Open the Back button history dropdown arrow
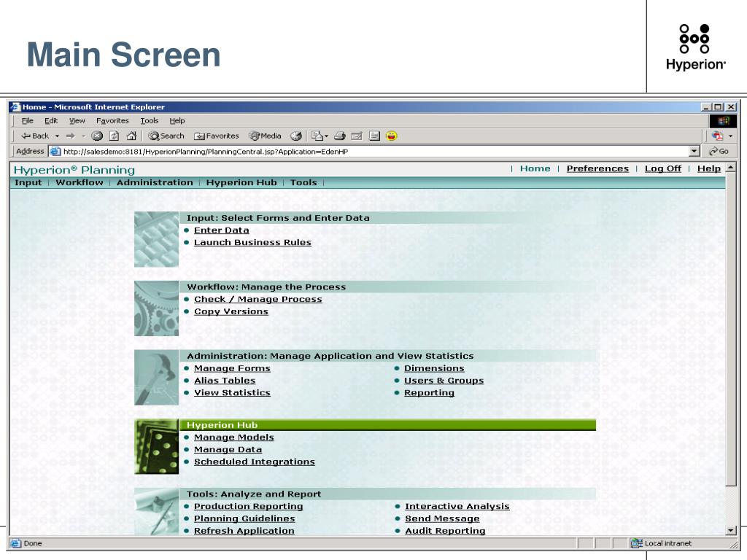The image size is (747, 560). [57, 136]
